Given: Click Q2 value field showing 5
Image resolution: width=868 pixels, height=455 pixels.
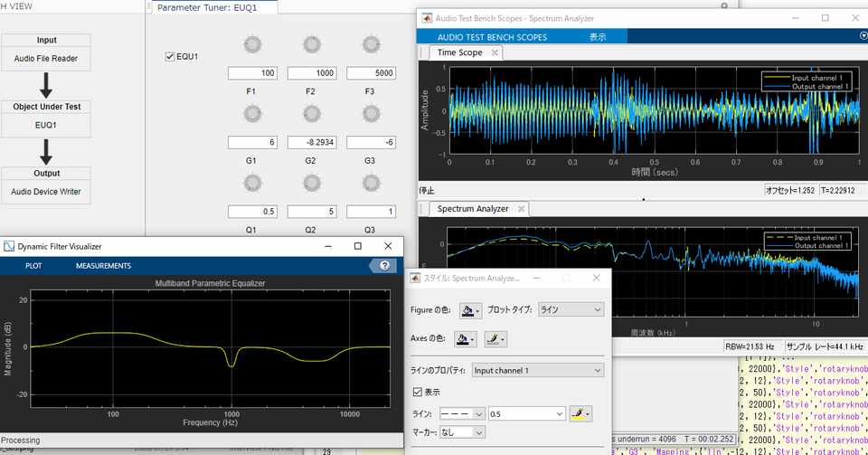Looking at the screenshot, I should tap(312, 212).
